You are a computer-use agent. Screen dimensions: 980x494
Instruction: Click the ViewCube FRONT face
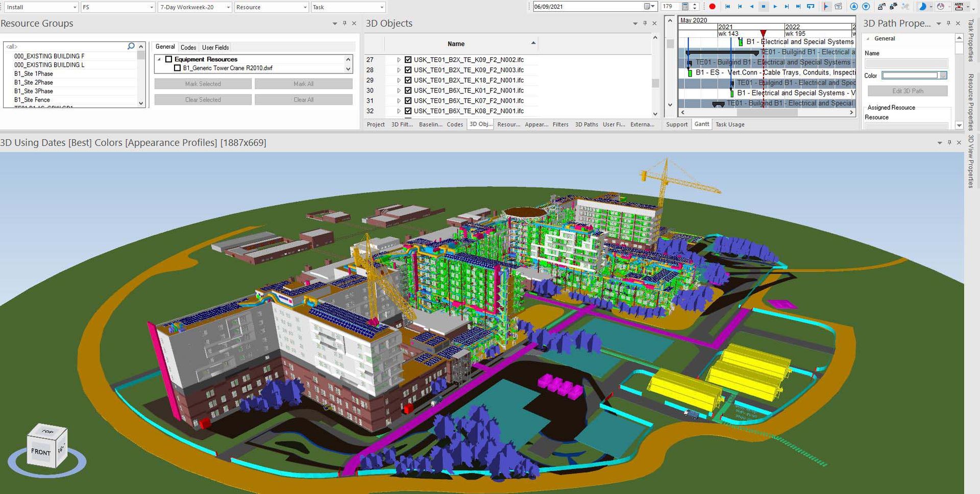coord(40,452)
